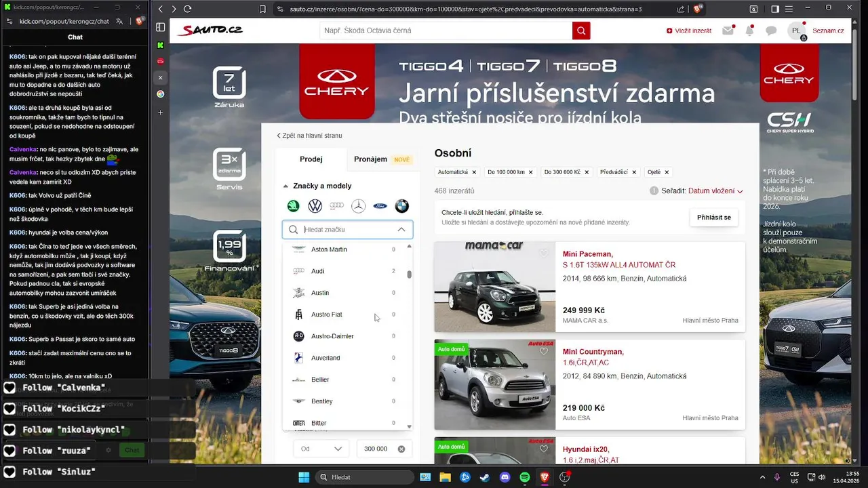This screenshot has height=488, width=868.
Task: Collapse the brand search dropdown chevron
Action: (401, 230)
